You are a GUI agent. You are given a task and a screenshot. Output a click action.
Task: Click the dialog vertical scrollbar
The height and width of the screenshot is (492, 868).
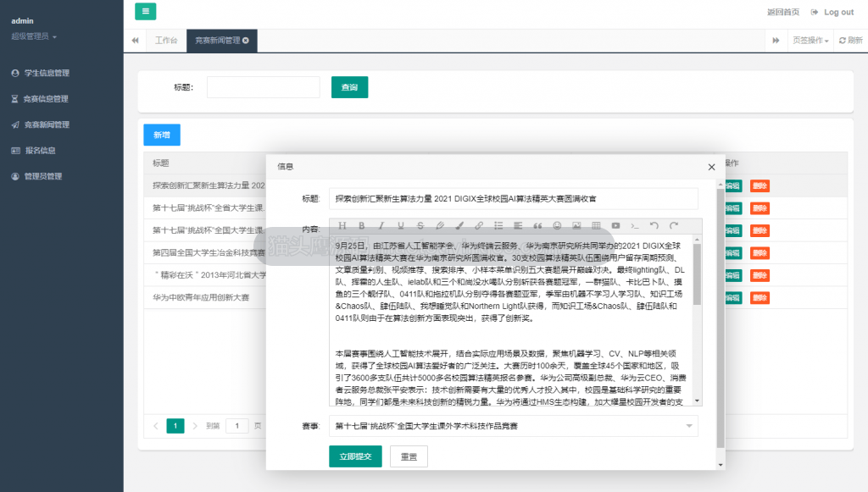tap(721, 318)
